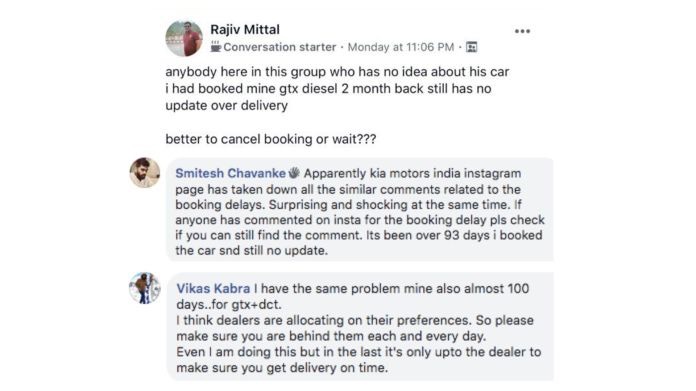Open the post via Monday at 11:06 PM timestamp
The width and height of the screenshot is (696, 391).
401,47
